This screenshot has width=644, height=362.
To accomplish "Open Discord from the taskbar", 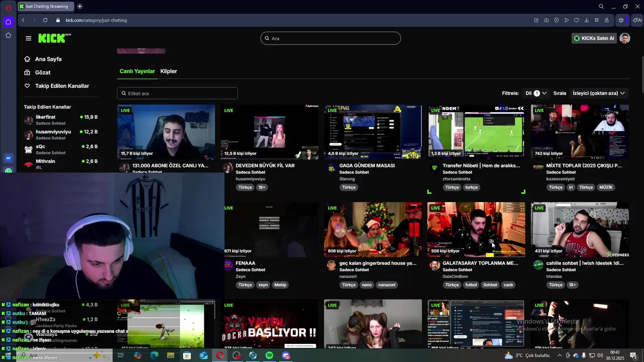I will [x=286, y=355].
